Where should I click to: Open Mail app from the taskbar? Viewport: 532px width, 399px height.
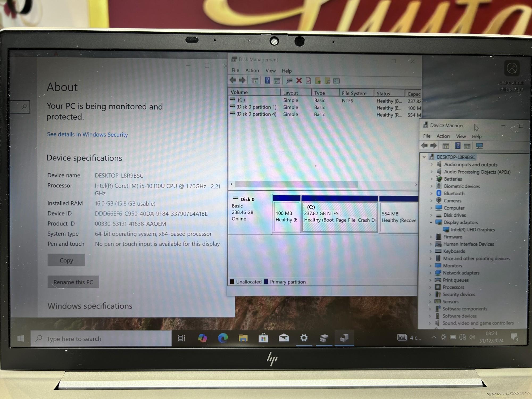[x=284, y=338]
